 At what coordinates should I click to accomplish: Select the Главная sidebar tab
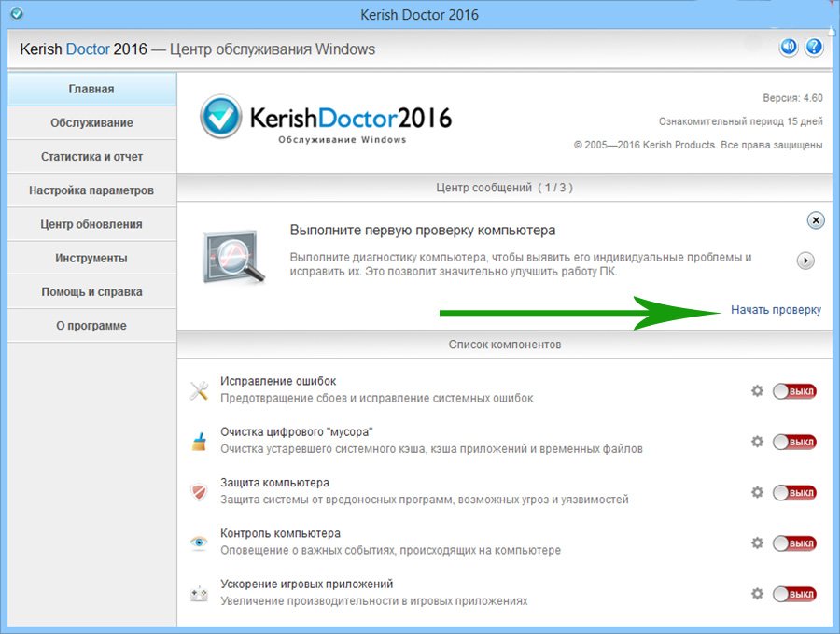pos(91,89)
